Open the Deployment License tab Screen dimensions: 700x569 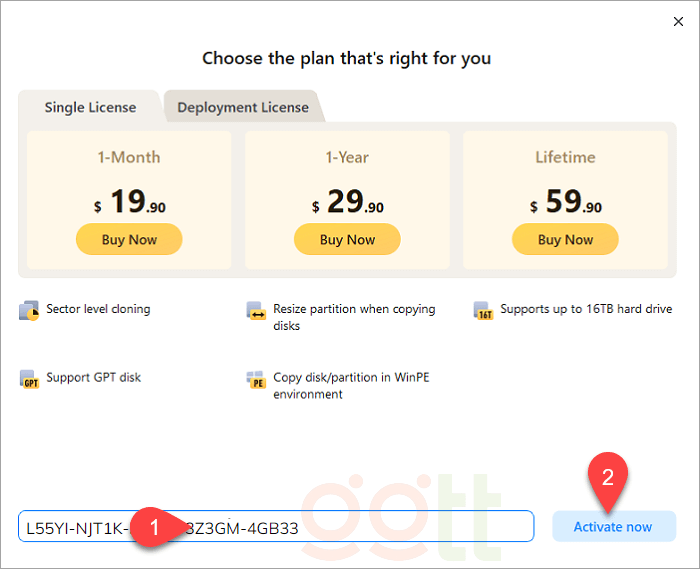point(243,107)
